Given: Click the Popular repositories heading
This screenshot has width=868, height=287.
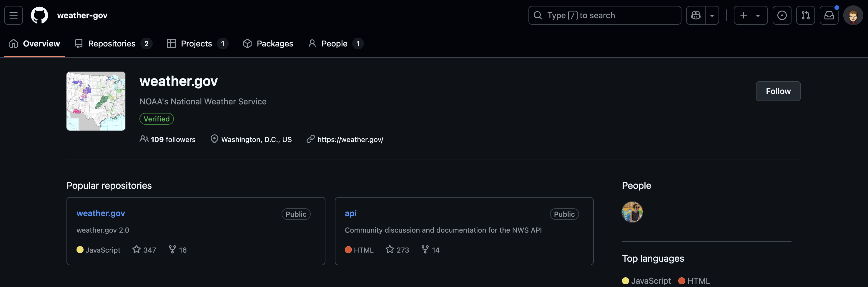Looking at the screenshot, I should coord(109,185).
